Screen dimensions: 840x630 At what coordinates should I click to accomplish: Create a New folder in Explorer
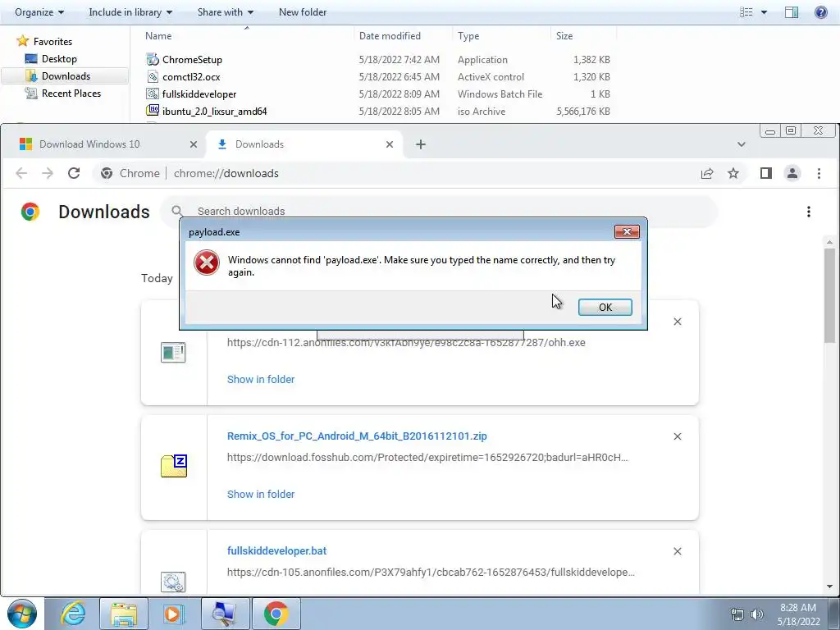pyautogui.click(x=303, y=11)
